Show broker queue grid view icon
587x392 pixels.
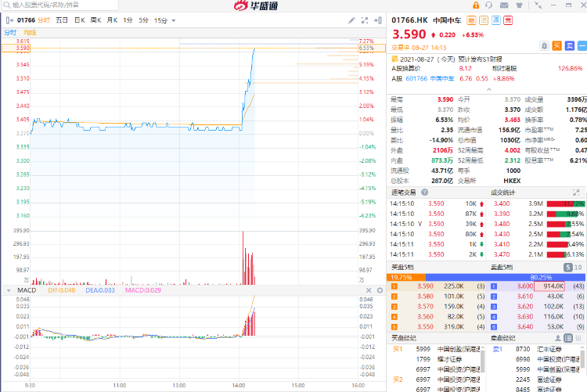point(578,338)
